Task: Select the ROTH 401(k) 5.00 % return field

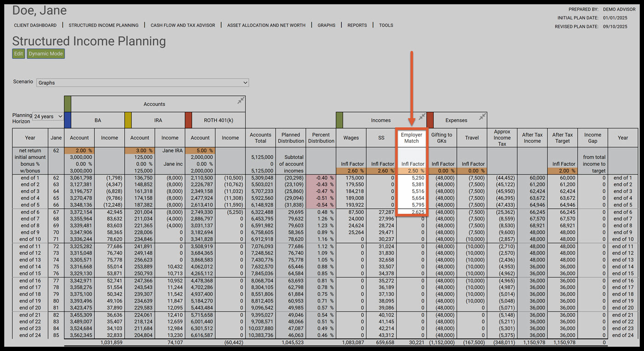Action: pos(200,151)
